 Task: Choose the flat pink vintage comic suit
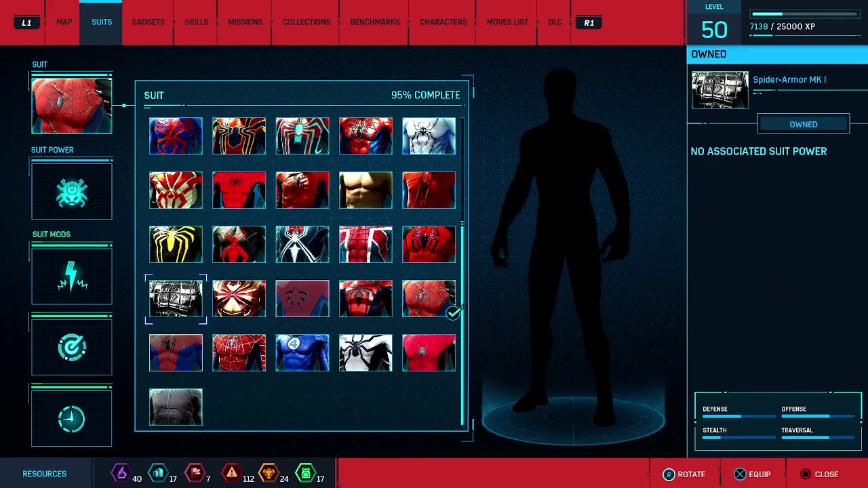coord(302,298)
